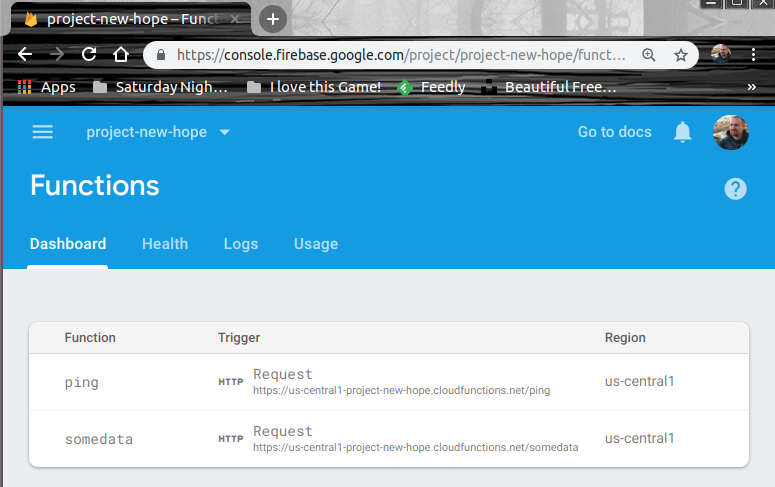This screenshot has height=487, width=775.
Task: Open the help question mark icon
Action: tap(735, 188)
